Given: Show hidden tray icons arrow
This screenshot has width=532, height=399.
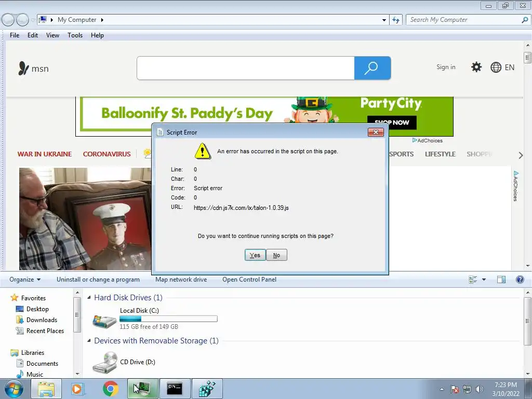Looking at the screenshot, I should 442,389.
